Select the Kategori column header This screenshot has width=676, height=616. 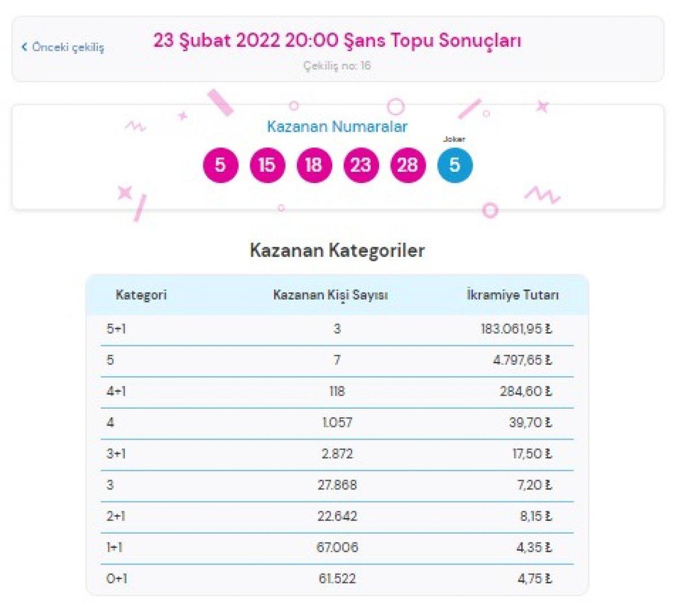click(x=141, y=293)
